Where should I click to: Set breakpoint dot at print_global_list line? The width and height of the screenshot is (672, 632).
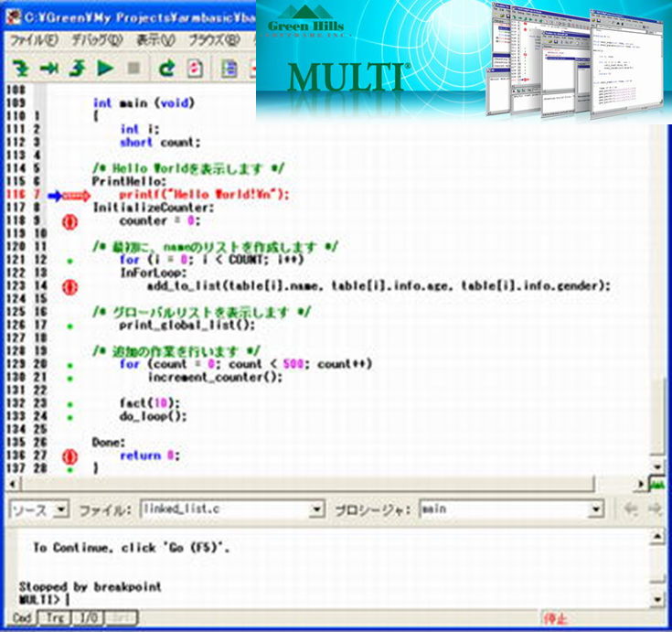[x=70, y=327]
